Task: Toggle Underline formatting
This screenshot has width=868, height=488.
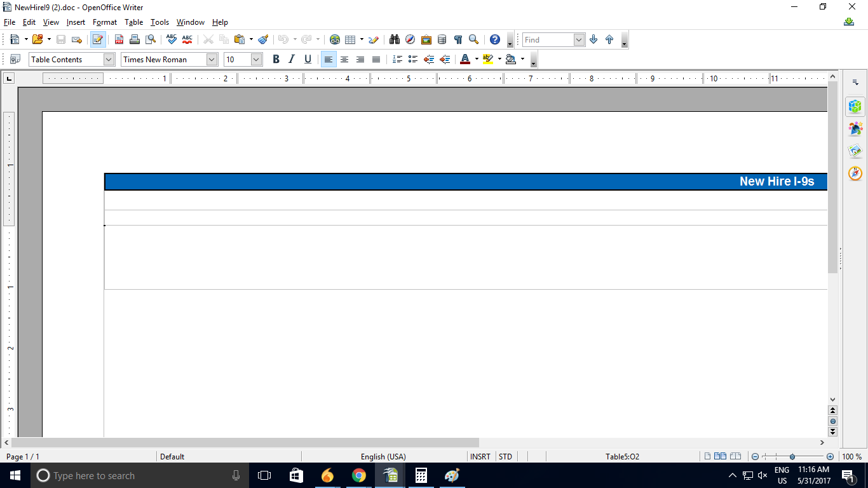Action: (308, 59)
